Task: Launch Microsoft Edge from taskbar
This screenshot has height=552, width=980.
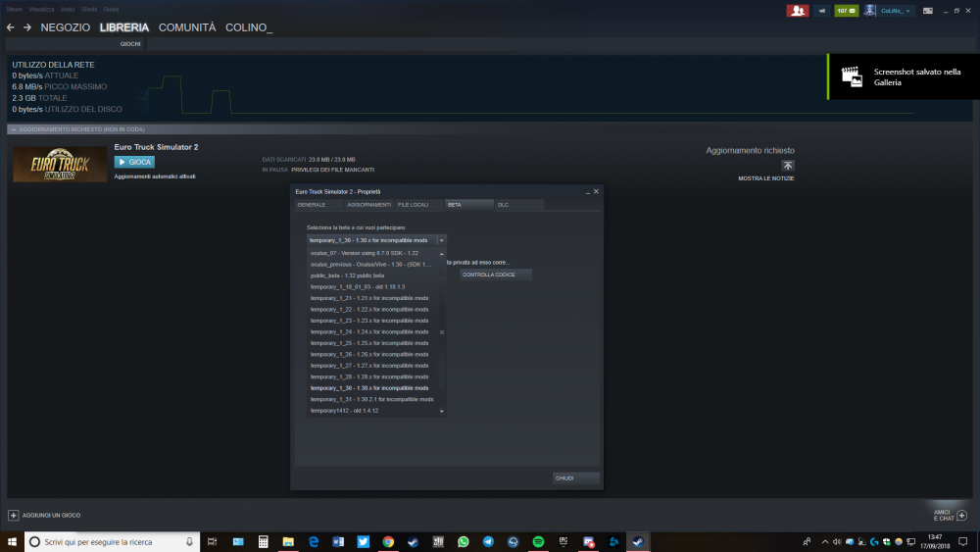Action: click(314, 542)
